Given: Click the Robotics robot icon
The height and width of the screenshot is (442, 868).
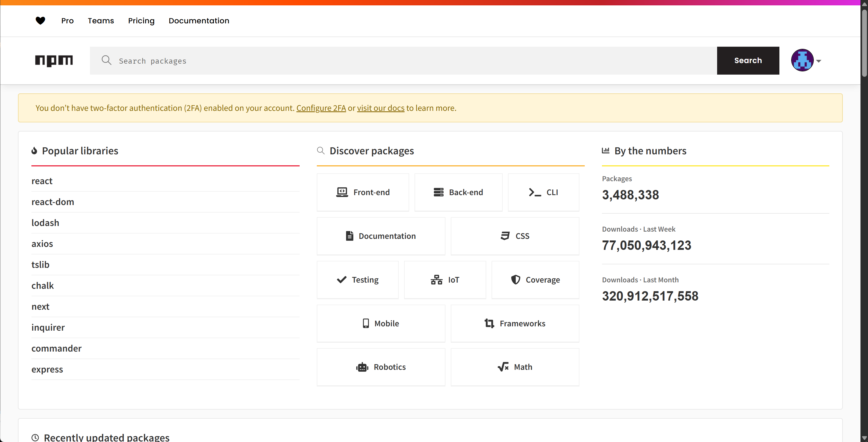Looking at the screenshot, I should 362,367.
